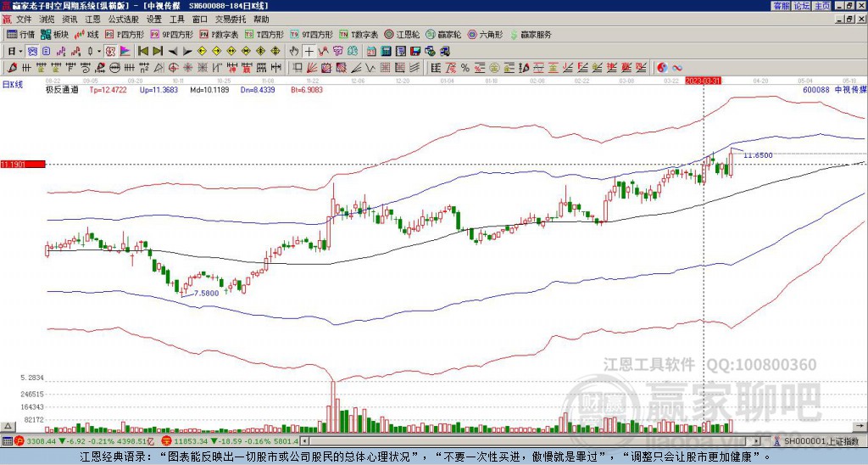Open the candlestick style dropdown arrow
The width and height of the screenshot is (868, 465).
99,52
